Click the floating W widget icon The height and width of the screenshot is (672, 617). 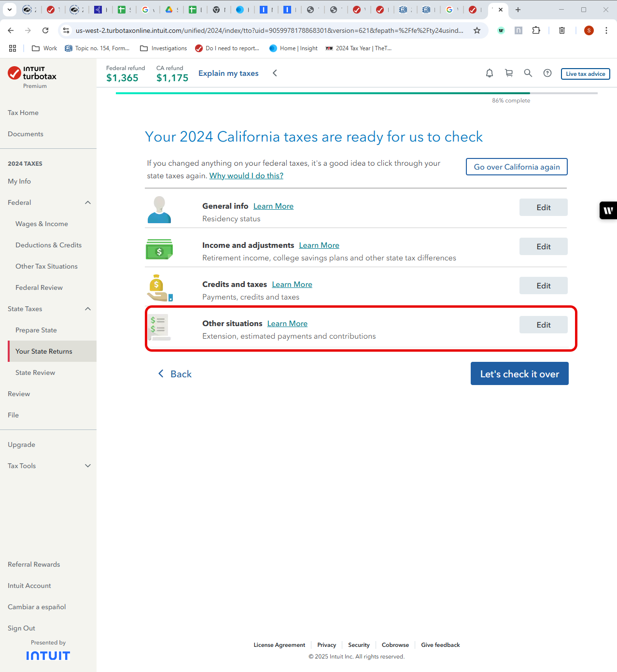(x=608, y=210)
